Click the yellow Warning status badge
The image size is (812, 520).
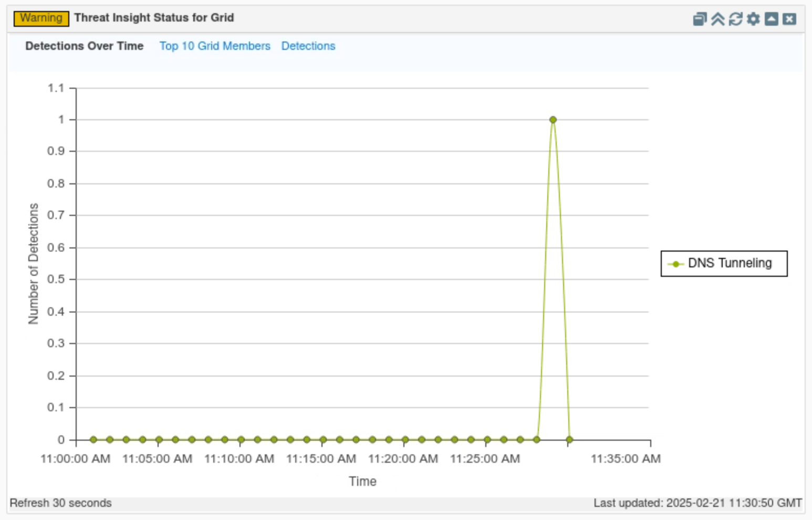tap(41, 18)
